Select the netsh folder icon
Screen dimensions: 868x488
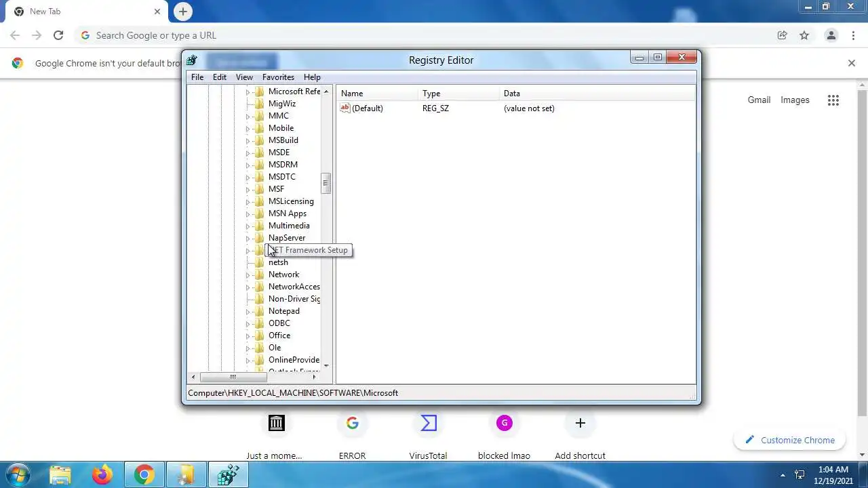pos(259,262)
